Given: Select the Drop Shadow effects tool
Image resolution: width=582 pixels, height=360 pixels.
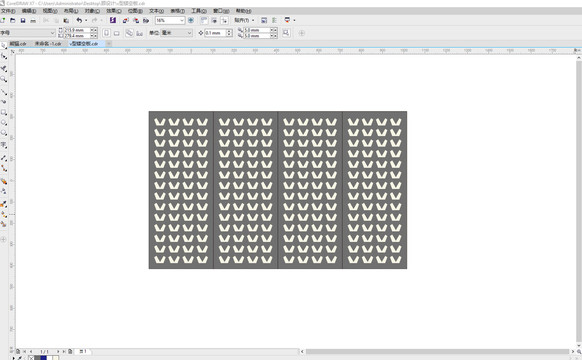Looking at the screenshot, I should (4, 181).
